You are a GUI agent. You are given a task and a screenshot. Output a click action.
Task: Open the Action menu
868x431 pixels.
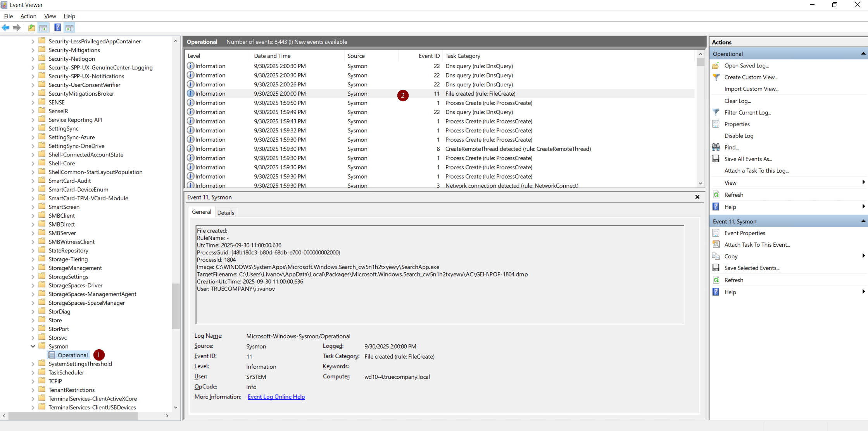[x=28, y=16]
